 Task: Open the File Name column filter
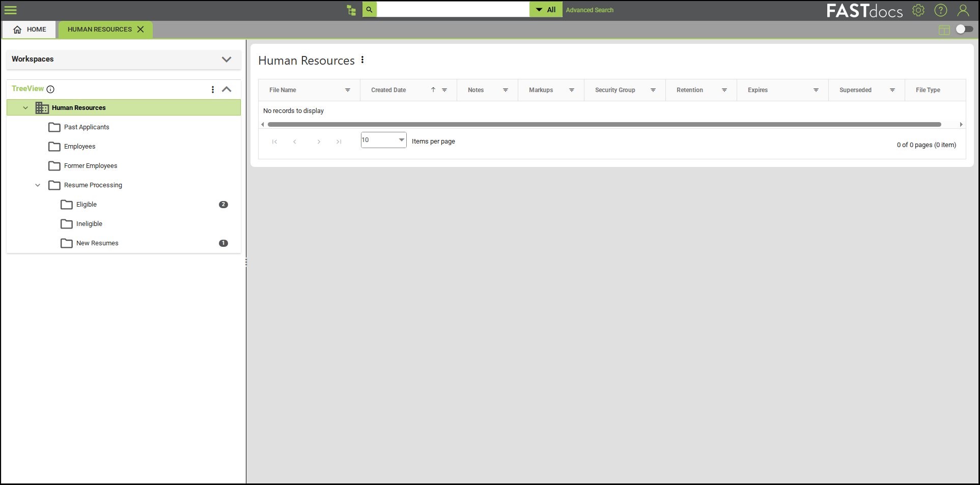[348, 90]
